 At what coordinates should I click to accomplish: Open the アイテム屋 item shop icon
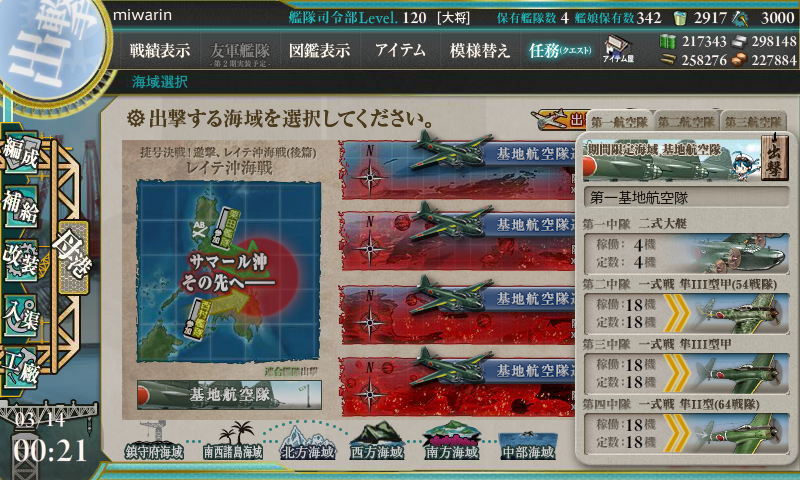click(x=618, y=49)
